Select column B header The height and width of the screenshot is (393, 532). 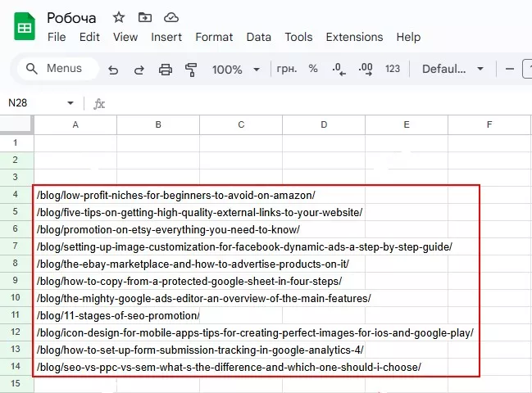click(x=158, y=124)
